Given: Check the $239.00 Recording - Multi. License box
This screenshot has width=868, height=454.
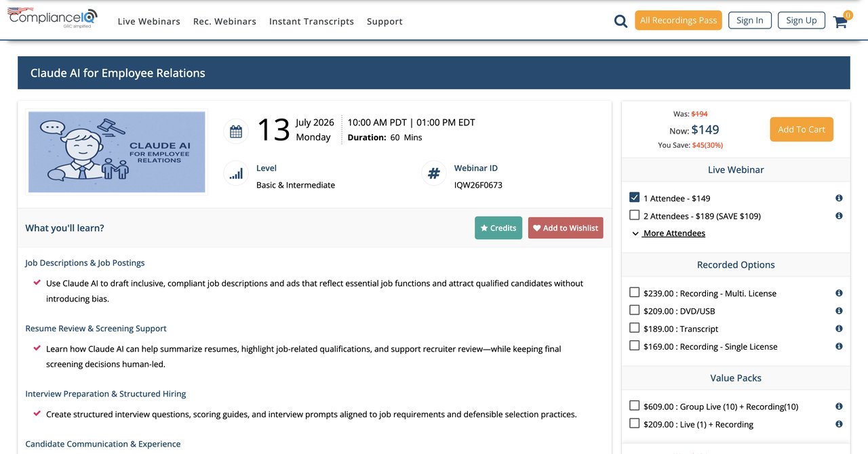Looking at the screenshot, I should [x=635, y=292].
